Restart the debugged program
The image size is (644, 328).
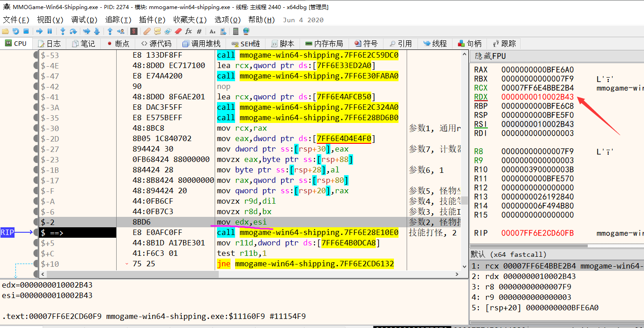pos(16,31)
